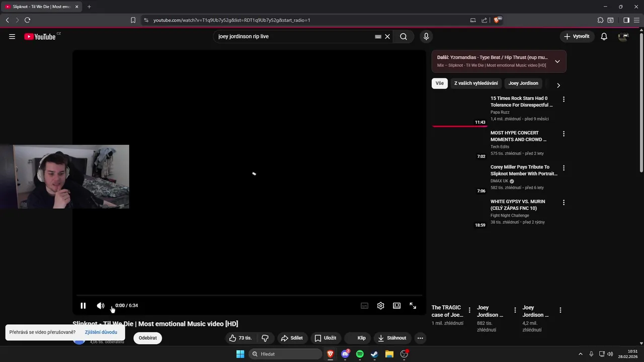Toggle browser sidebar panel
The height and width of the screenshot is (362, 644).
(626, 20)
